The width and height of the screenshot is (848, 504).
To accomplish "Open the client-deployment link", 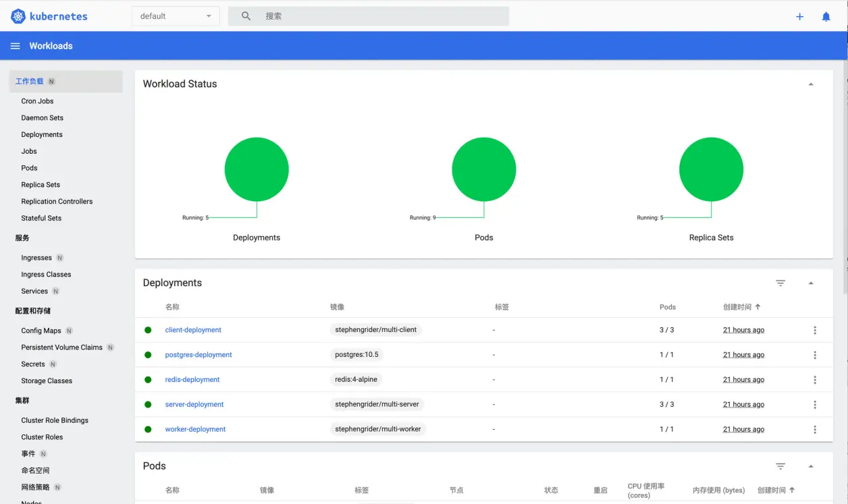I will pos(193,330).
